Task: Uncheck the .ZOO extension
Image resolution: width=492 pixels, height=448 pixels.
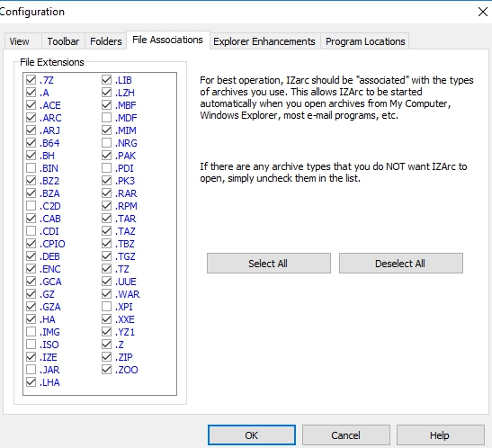Action: coord(107,370)
